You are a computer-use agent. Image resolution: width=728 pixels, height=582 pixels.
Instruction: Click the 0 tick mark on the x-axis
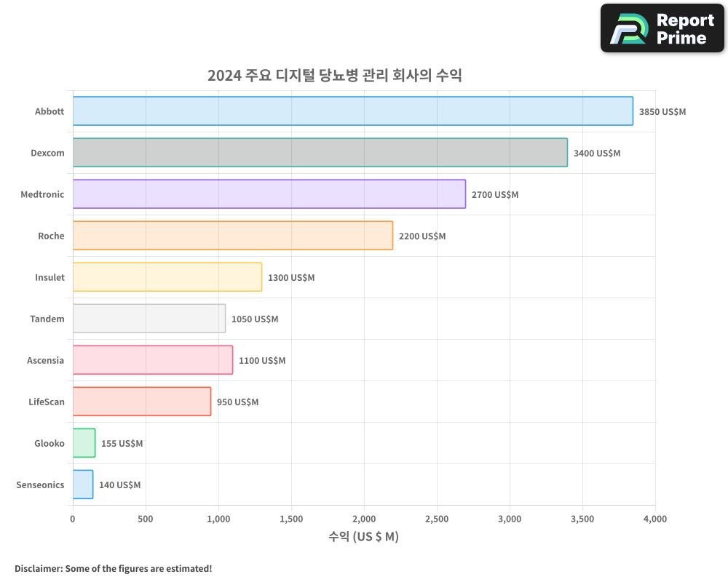click(x=71, y=519)
